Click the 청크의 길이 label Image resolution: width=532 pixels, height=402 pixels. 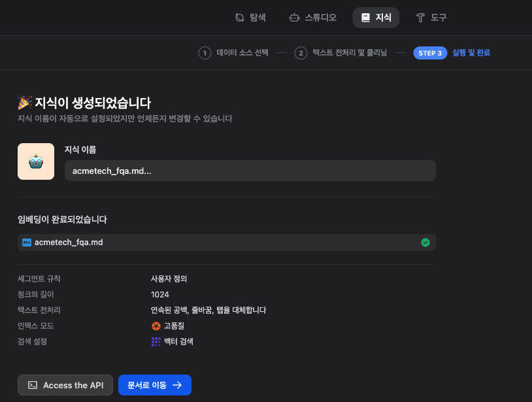[36, 294]
